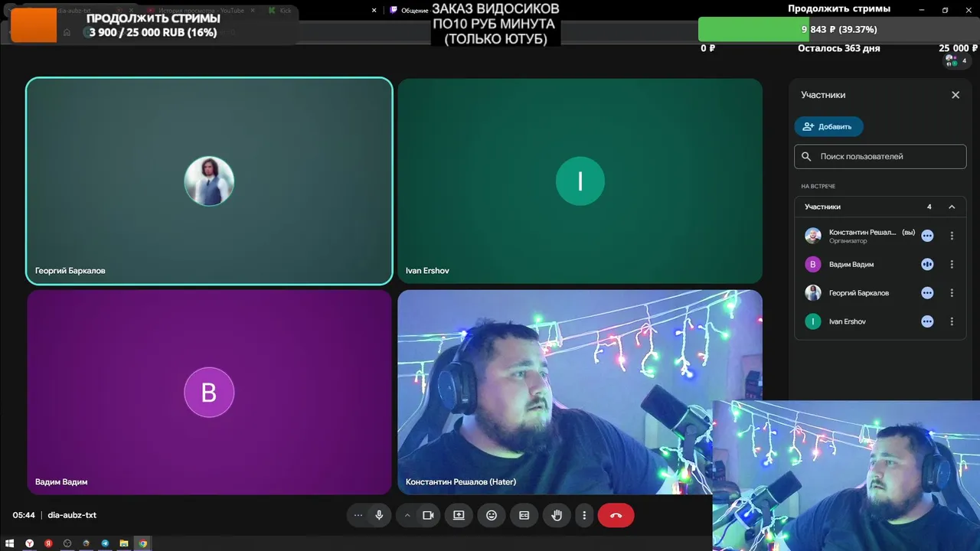
Task: Click the search magnifier icon in the panel
Action: pos(806,156)
